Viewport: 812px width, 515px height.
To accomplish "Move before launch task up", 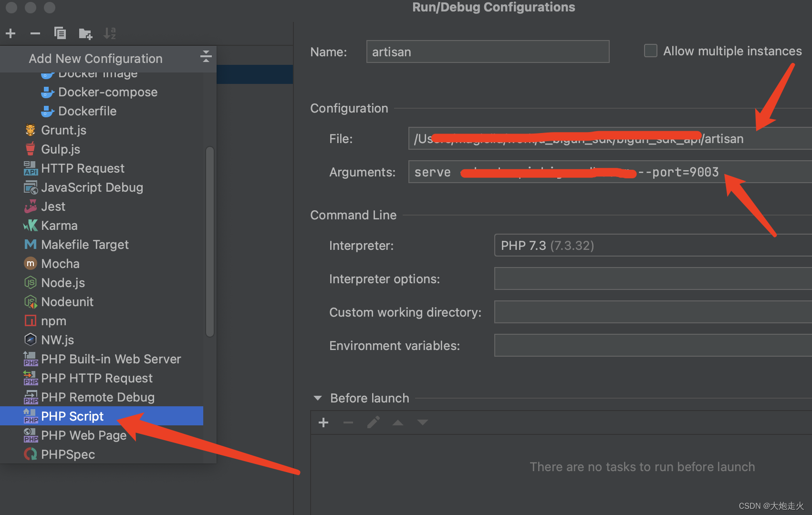I will (398, 422).
